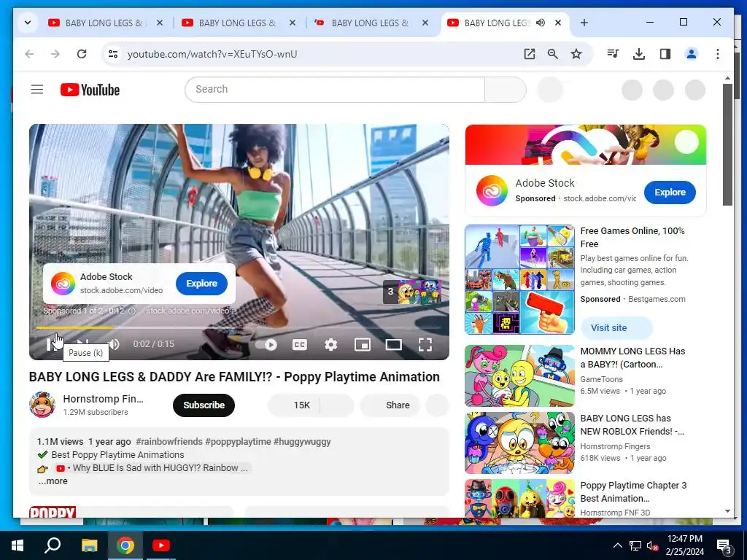This screenshot has height=560, width=747.
Task: Open the Hornstromp Fin... channel name link
Action: click(x=103, y=399)
